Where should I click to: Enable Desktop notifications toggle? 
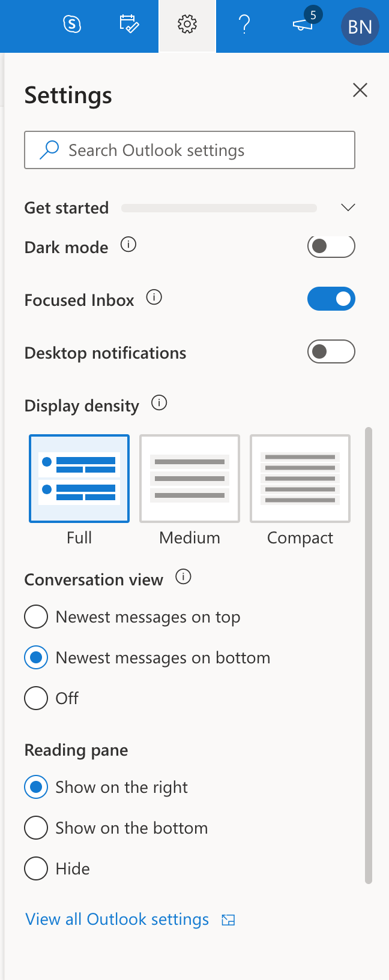tap(331, 351)
